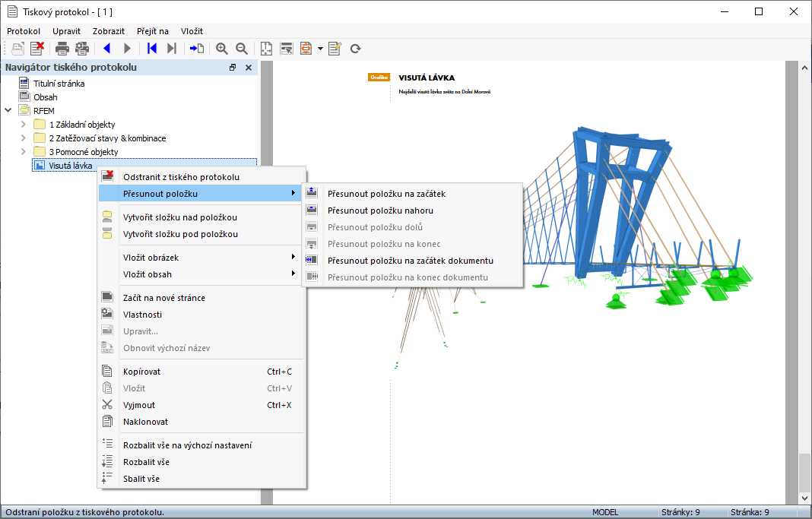Choose Odstranit z tiského protokolu
This screenshot has width=812, height=519.
click(x=201, y=177)
